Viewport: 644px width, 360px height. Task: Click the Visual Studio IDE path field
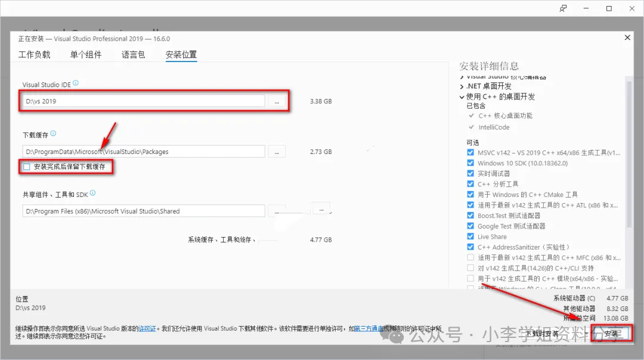pyautogui.click(x=144, y=101)
